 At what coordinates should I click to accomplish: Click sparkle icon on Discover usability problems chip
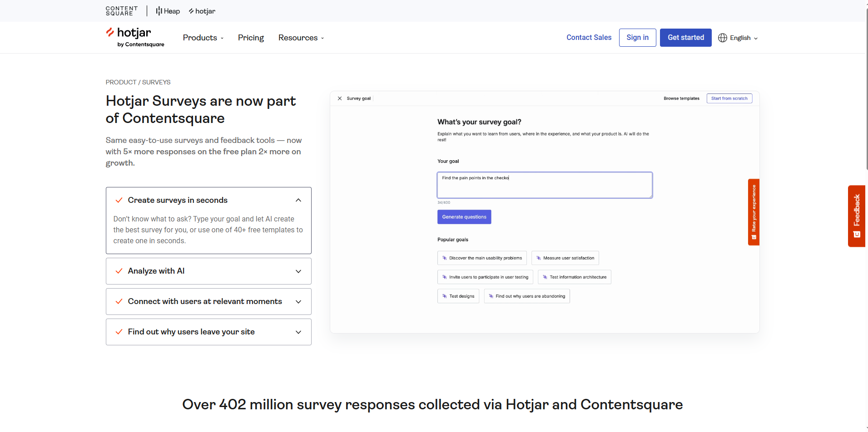[x=445, y=258]
